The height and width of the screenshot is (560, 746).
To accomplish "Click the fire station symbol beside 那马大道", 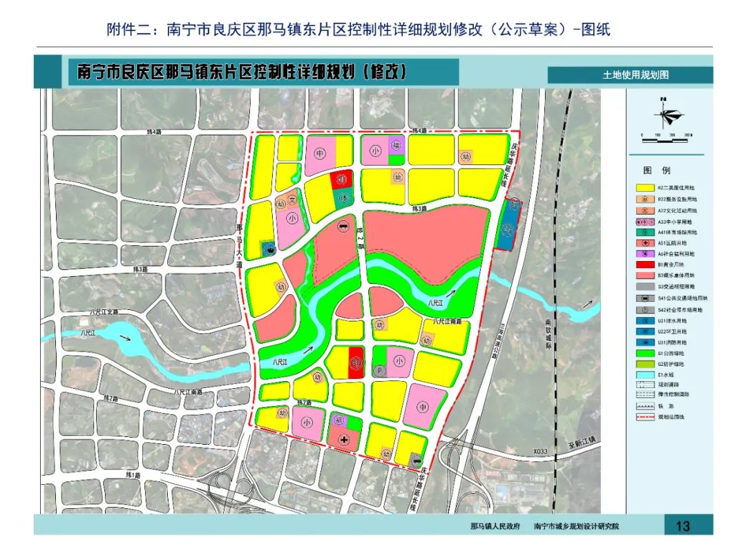I will pyautogui.click(x=269, y=249).
